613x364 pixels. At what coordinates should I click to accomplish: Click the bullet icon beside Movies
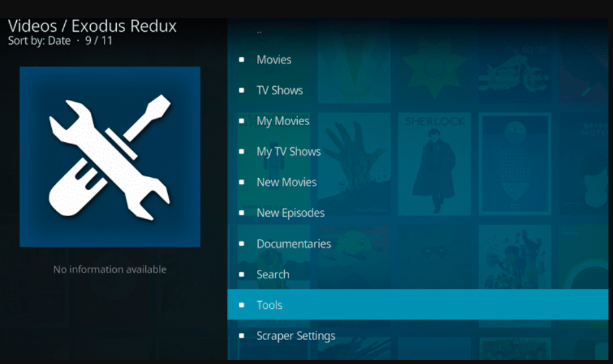tap(241, 60)
